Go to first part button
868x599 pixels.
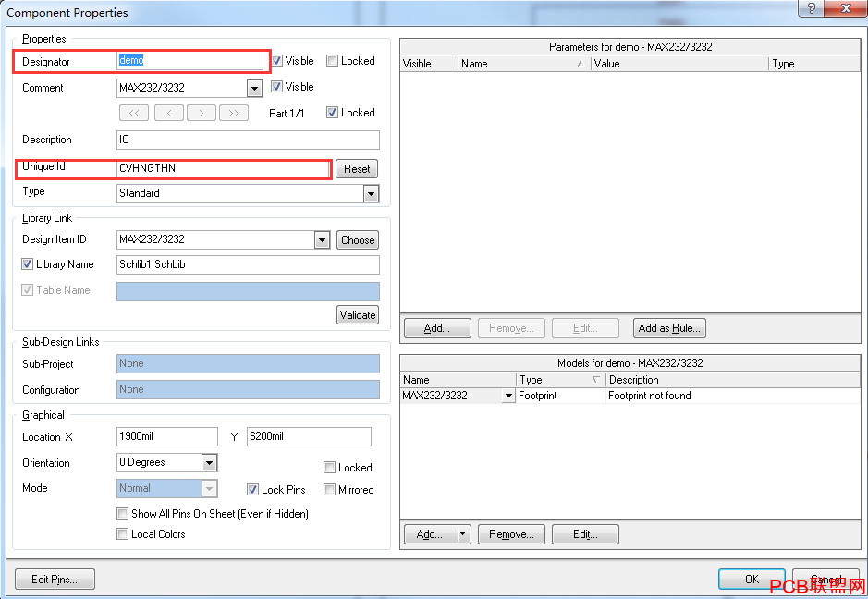(134, 113)
